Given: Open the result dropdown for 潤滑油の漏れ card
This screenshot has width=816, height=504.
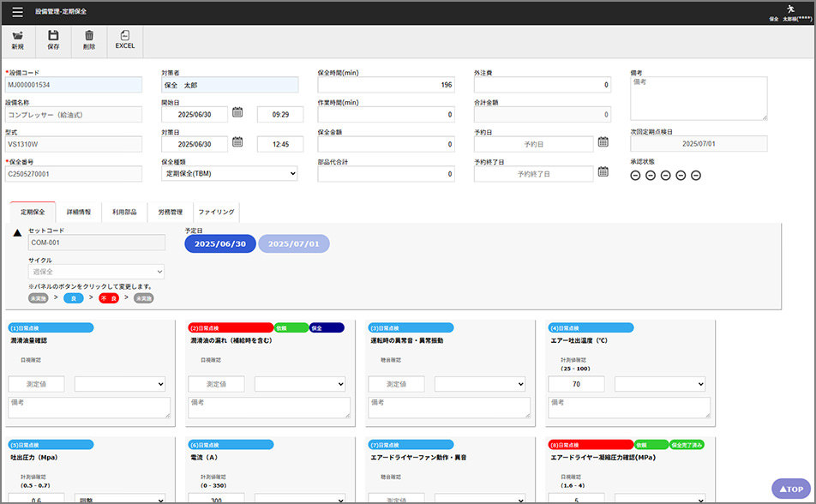Looking at the screenshot, I should click(x=300, y=384).
